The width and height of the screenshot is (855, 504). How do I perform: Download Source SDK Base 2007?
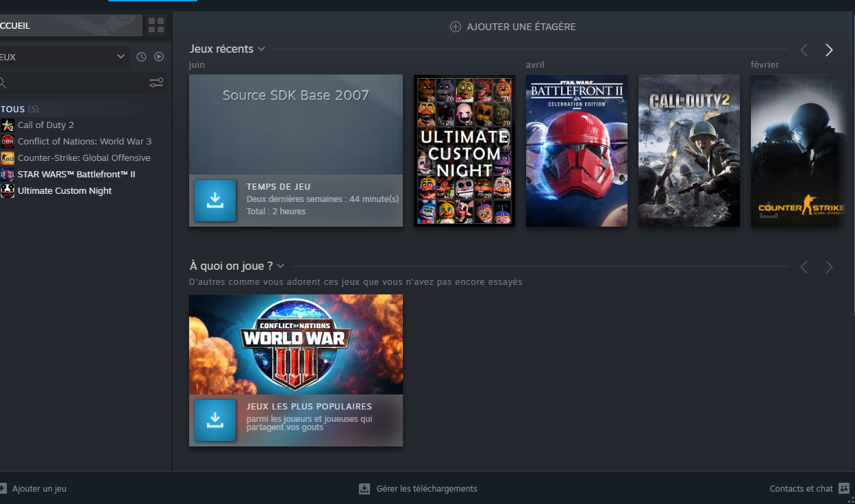pyautogui.click(x=215, y=201)
